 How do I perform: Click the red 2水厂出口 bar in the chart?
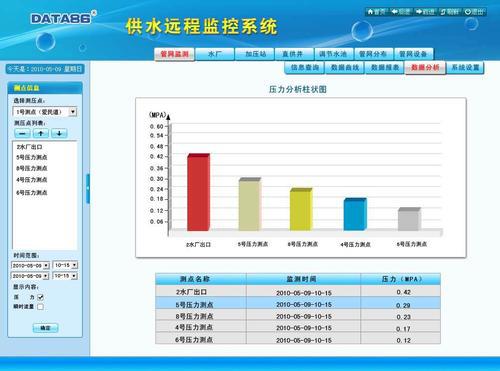[x=199, y=192]
